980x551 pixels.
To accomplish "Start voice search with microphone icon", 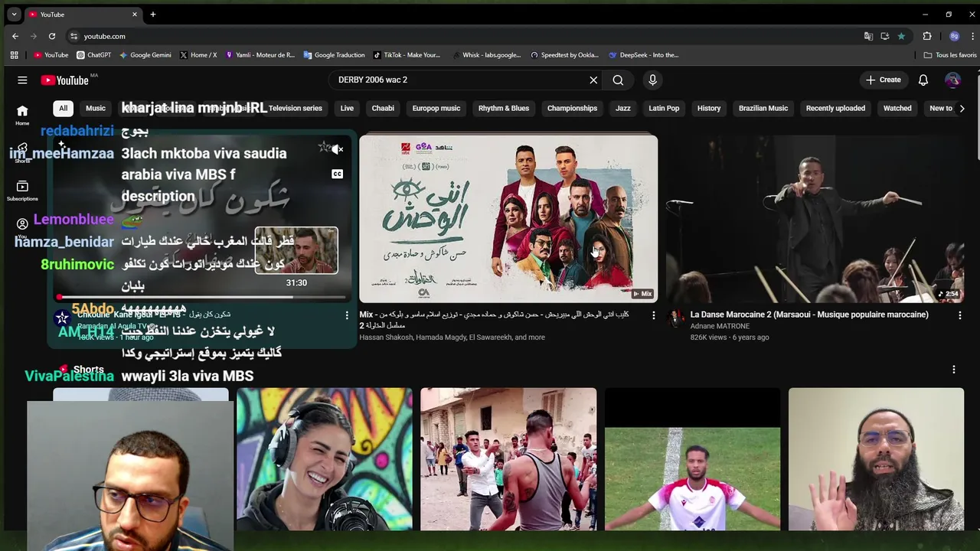I will (652, 80).
